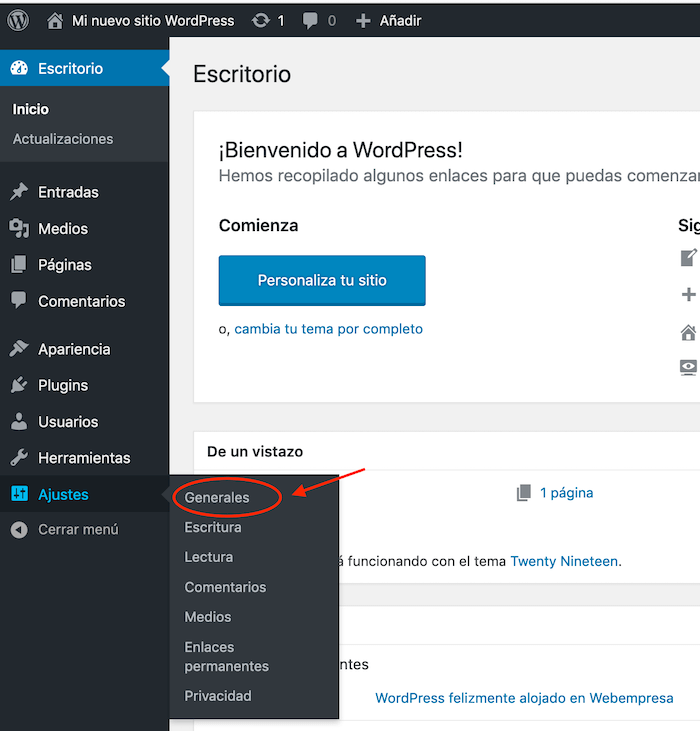Click the Personaliza tu sitio button
The width and height of the screenshot is (700, 731).
pos(322,280)
